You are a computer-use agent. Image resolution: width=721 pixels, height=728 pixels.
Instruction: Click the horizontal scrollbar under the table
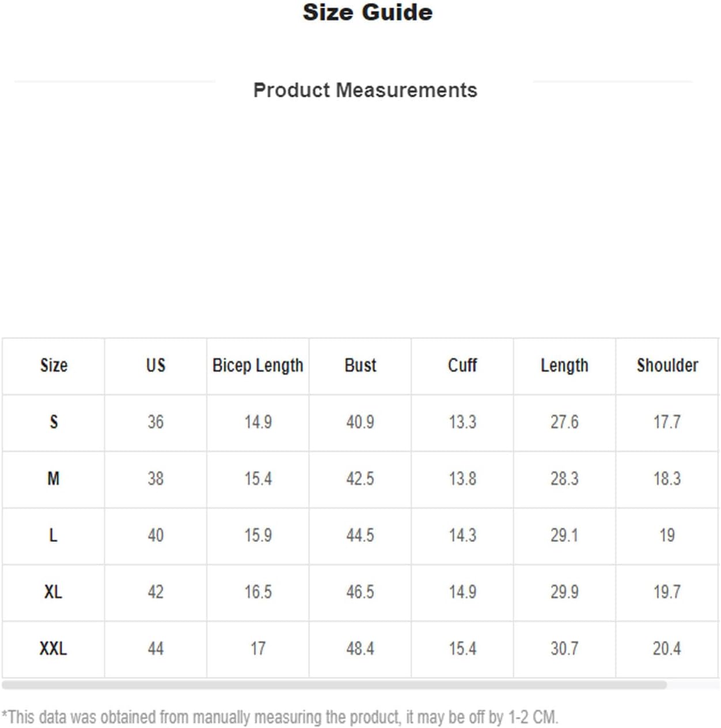coord(334,685)
